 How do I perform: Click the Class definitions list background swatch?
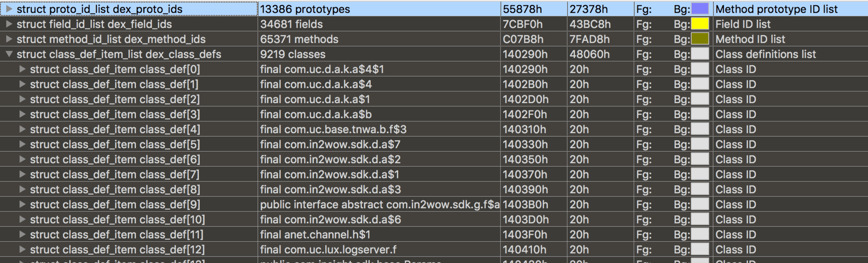(x=700, y=54)
